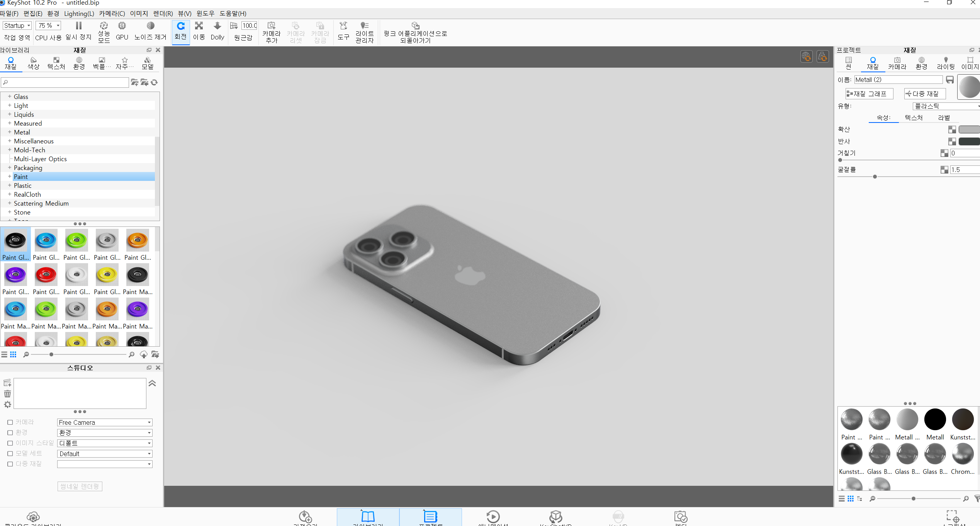Click gear settings icon in 스튜디오 panel
Image resolution: width=980 pixels, height=526 pixels.
pos(7,405)
